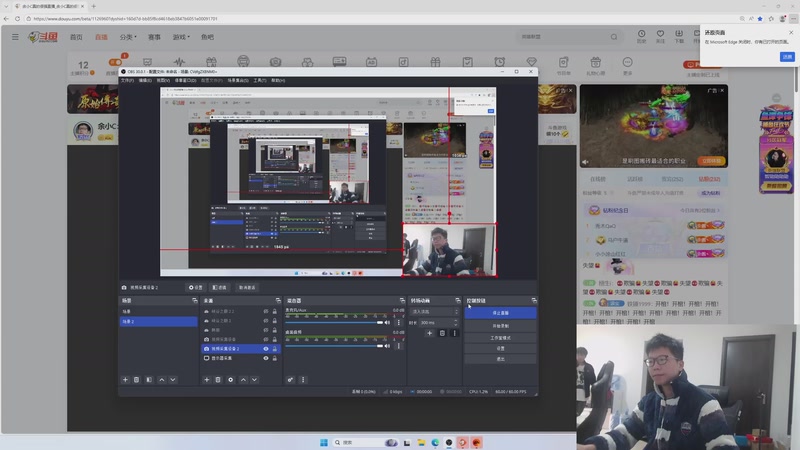Add a new scene with plus icon
Viewport: 800px width, 450px height.
point(125,380)
